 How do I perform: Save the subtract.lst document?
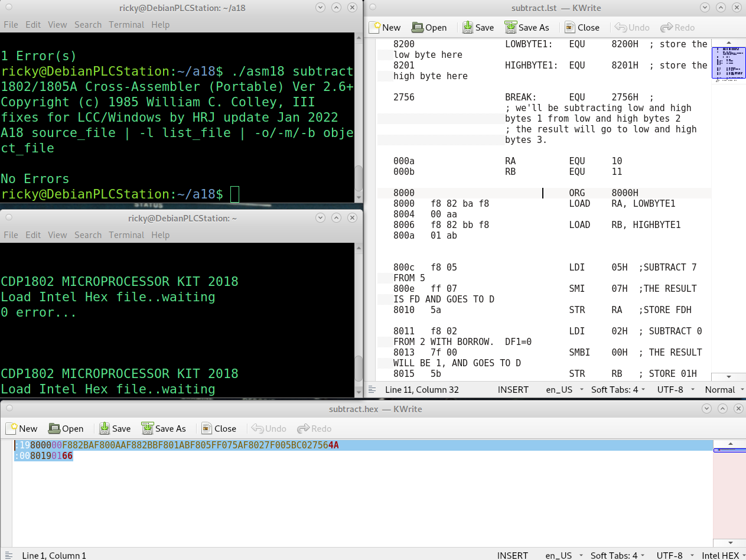tap(478, 27)
